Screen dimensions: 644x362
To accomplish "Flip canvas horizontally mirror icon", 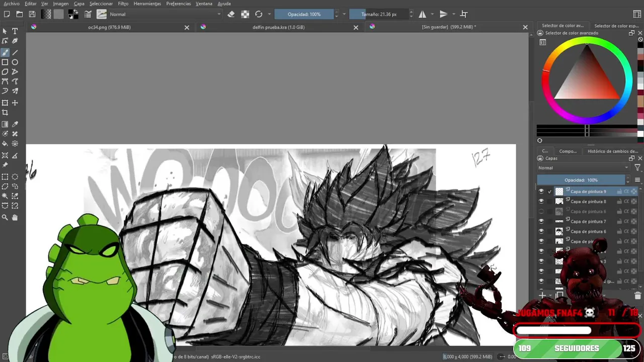I will pyautogui.click(x=423, y=14).
